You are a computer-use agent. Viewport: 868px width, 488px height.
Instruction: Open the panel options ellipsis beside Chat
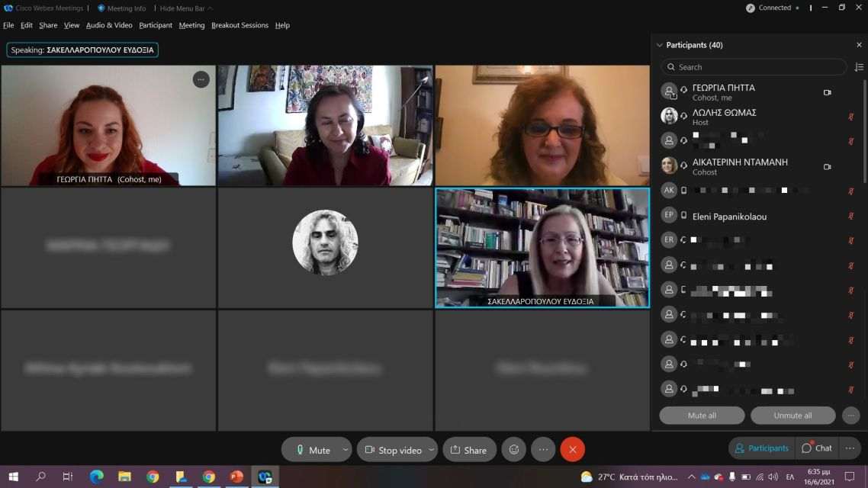[x=850, y=448]
